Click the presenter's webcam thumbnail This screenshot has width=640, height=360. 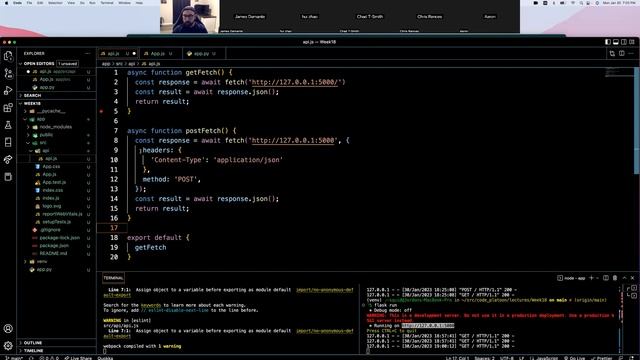click(x=190, y=16)
